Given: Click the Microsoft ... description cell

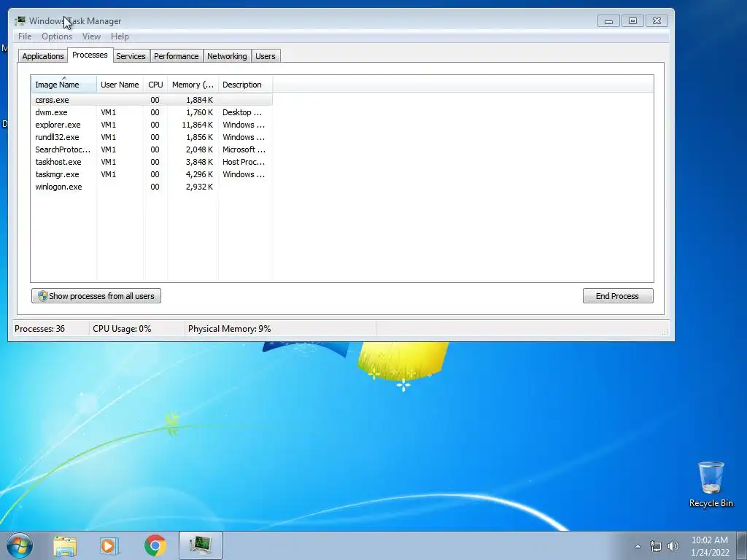Looking at the screenshot, I should coord(244,149).
